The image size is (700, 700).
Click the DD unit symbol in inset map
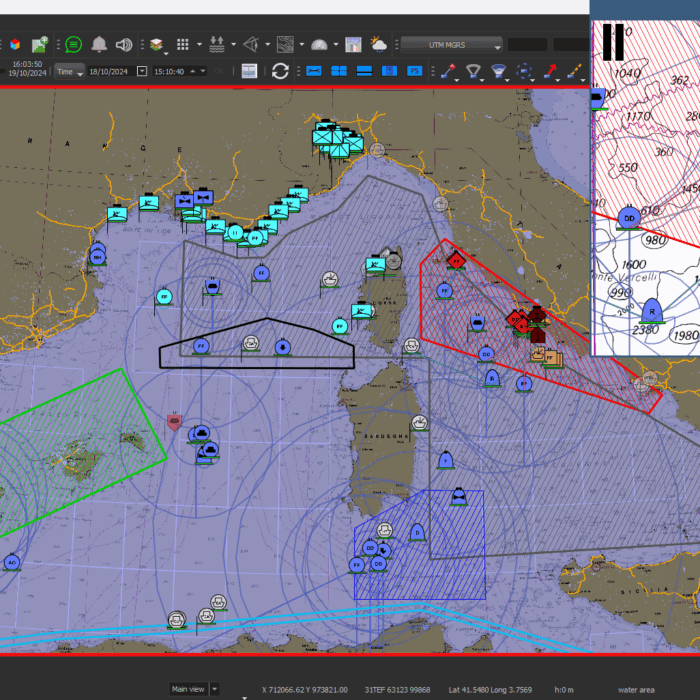pyautogui.click(x=629, y=218)
